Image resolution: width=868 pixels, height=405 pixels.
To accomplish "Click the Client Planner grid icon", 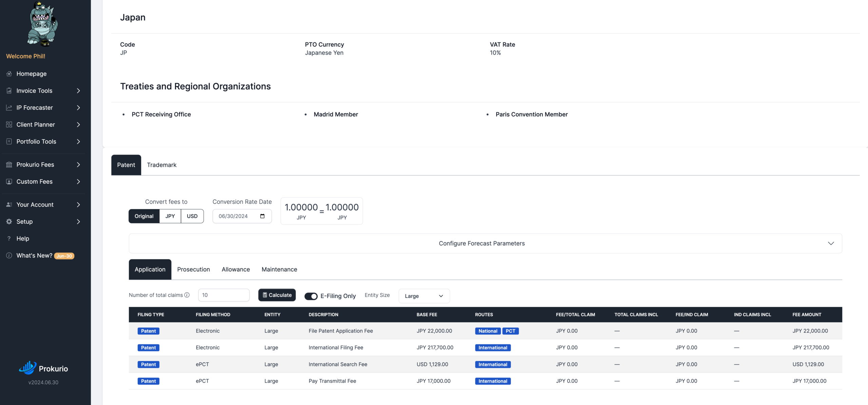I will click(9, 124).
